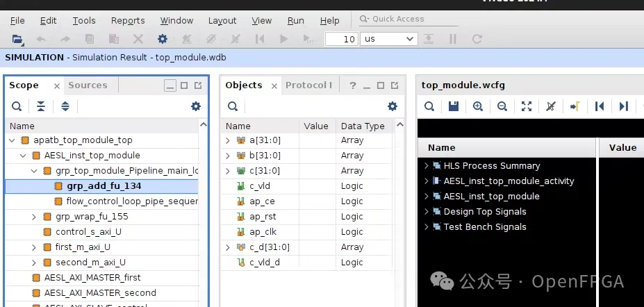
Task: Collapse all items in the Scope panel
Action: tap(41, 106)
